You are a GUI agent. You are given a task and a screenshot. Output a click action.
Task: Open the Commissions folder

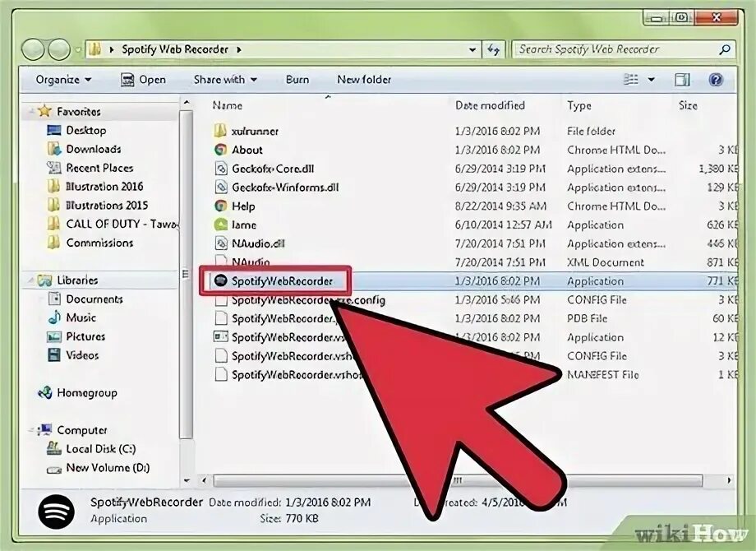point(99,243)
